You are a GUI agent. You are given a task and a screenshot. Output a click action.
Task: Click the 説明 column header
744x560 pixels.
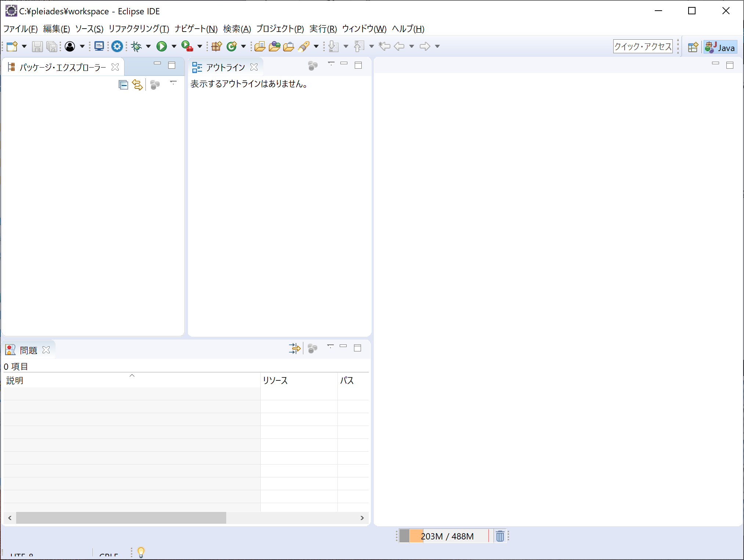(15, 380)
